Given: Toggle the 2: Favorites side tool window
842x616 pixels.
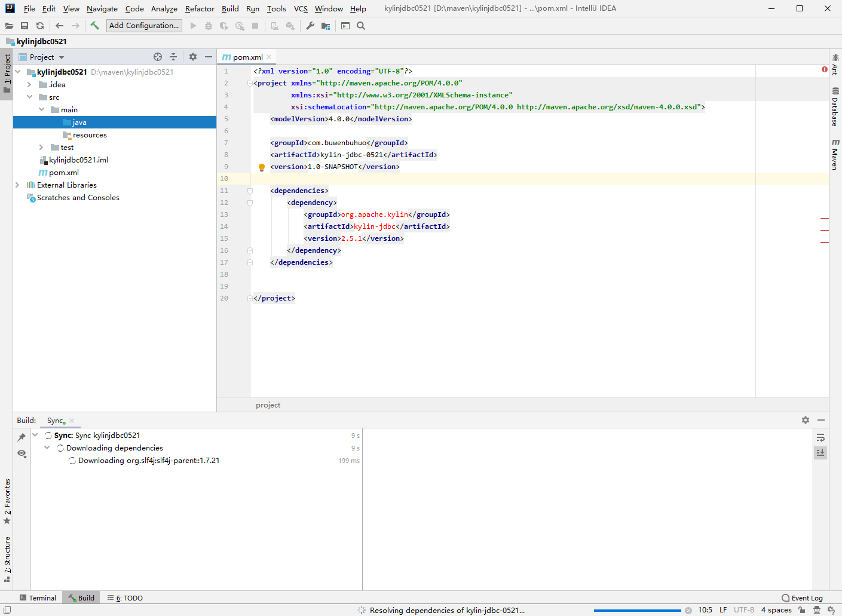Looking at the screenshot, I should click(x=7, y=501).
